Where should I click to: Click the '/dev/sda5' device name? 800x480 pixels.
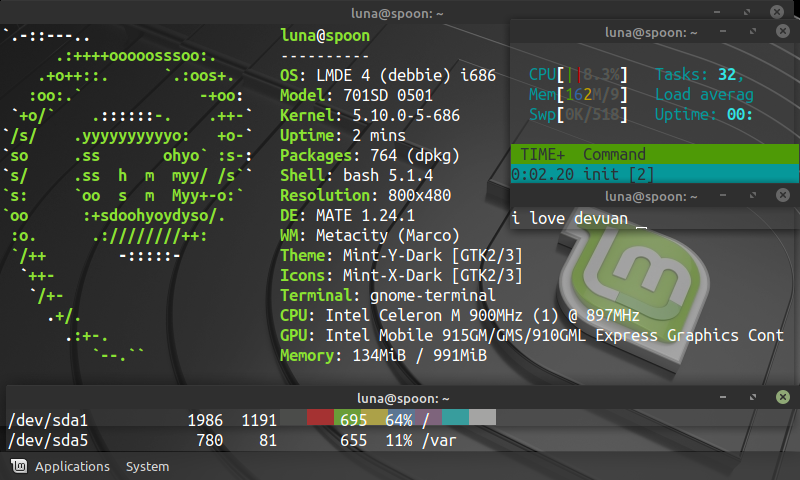pyautogui.click(x=48, y=440)
